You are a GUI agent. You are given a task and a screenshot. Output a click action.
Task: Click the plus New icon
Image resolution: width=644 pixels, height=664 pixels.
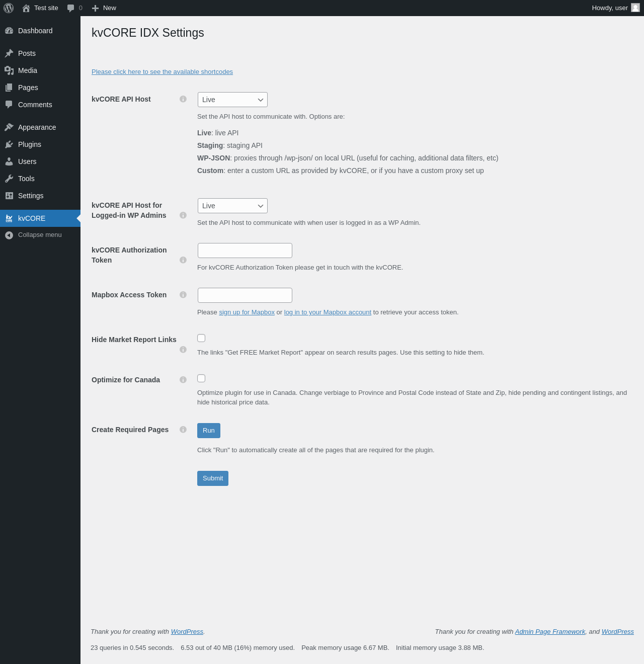pos(95,8)
